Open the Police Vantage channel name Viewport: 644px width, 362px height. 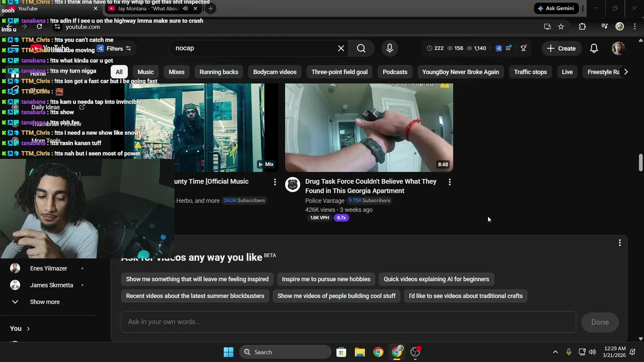click(325, 201)
